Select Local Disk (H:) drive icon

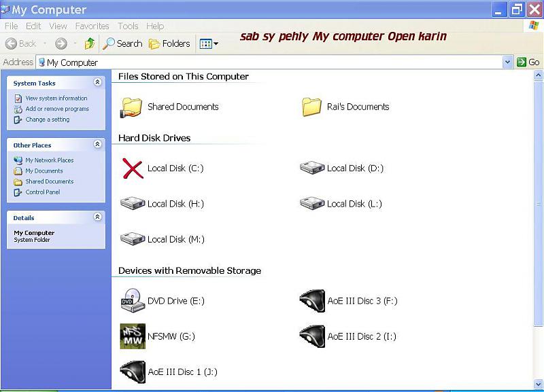pyautogui.click(x=133, y=203)
